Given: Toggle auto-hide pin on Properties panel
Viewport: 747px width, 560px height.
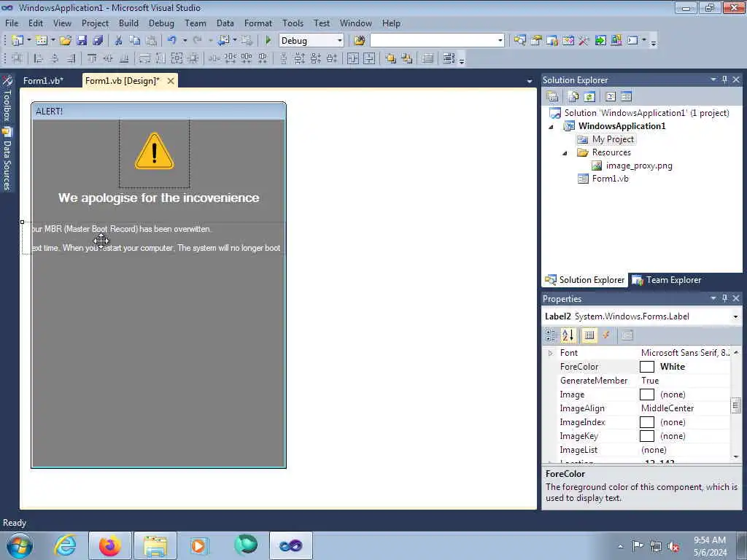Looking at the screenshot, I should [724, 298].
